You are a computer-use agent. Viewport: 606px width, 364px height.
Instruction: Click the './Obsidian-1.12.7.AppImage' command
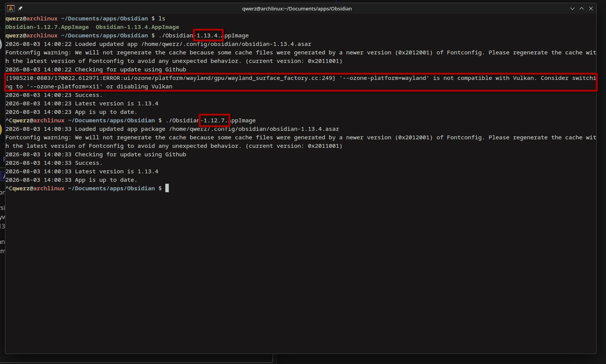210,120
